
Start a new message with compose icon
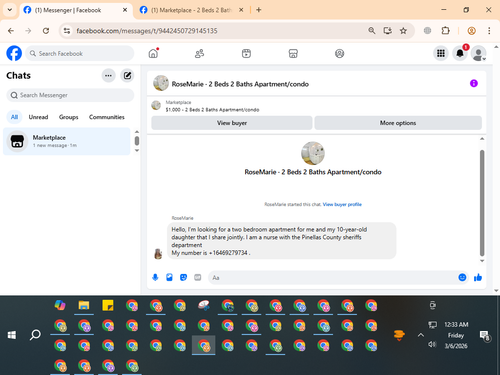[x=127, y=76]
